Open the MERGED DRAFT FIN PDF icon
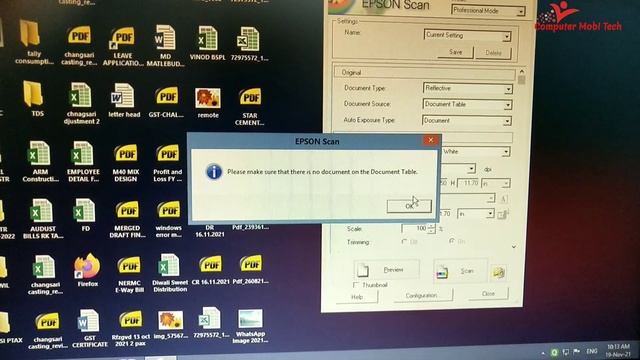640x360 pixels. click(x=127, y=219)
